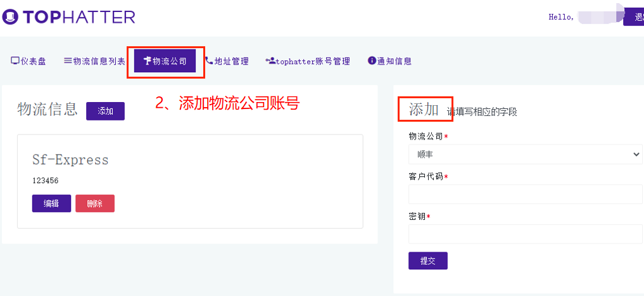Screen dimensions: 644x296
Task: Open the 仪表盘 dashboard tab
Action: pyautogui.click(x=28, y=61)
